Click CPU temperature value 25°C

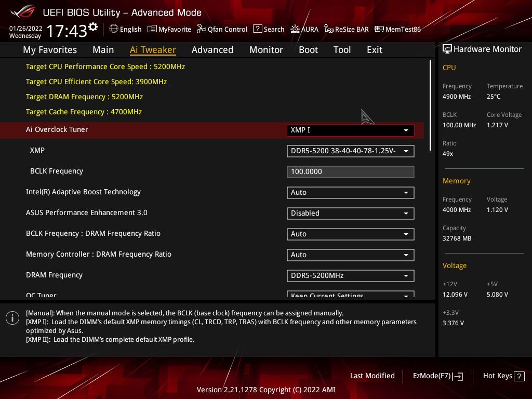click(x=494, y=96)
